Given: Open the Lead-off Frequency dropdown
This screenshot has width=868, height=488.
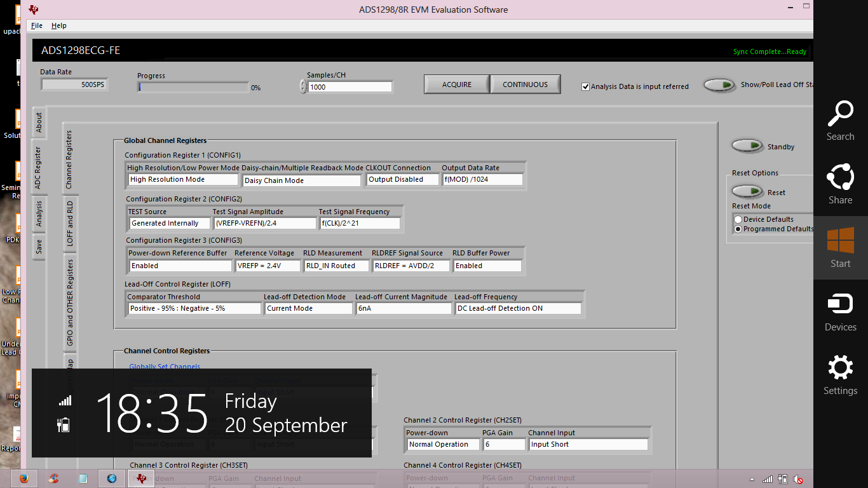Looking at the screenshot, I should tap(519, 308).
